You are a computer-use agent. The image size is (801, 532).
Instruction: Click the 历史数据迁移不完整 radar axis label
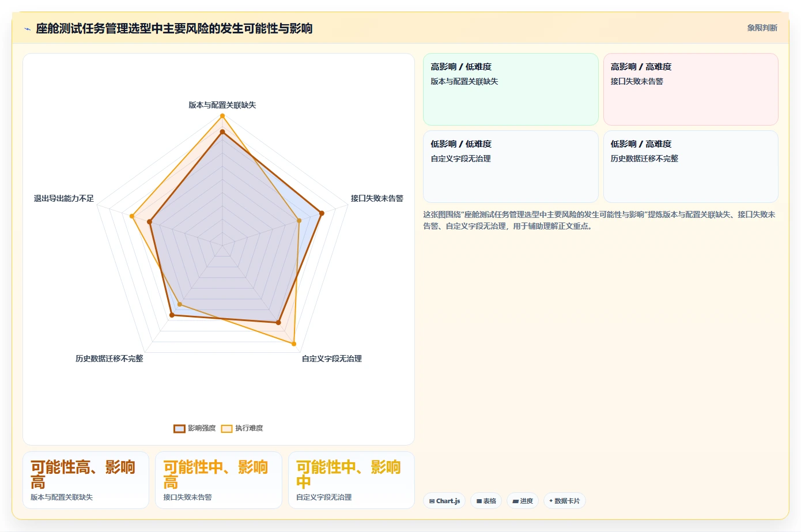coord(109,359)
